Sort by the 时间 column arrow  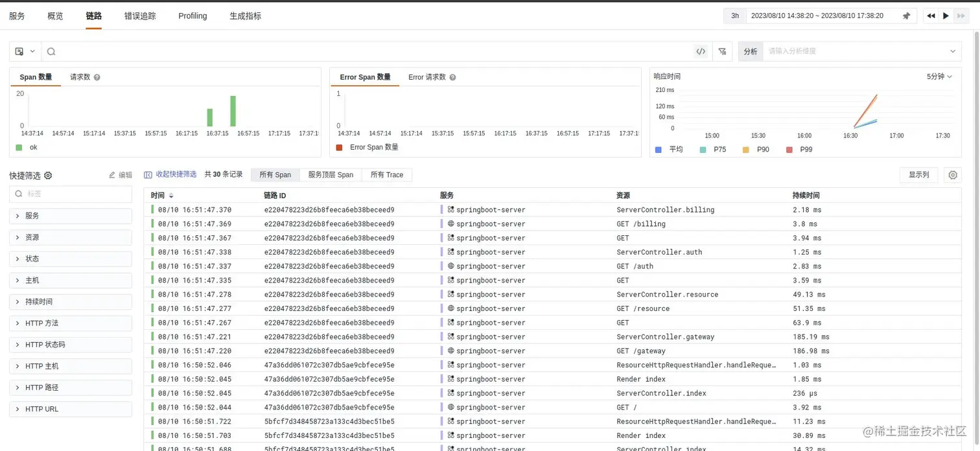[x=171, y=196]
